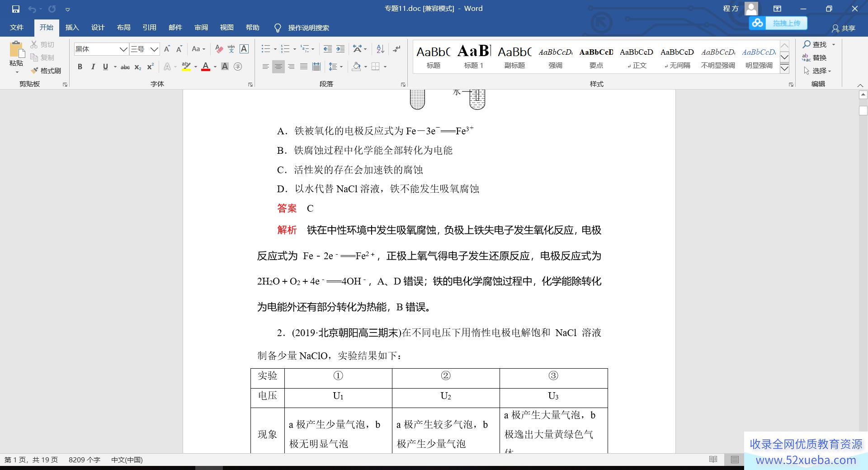Screen dimensions: 868x470
Task: Apply the 副标题 style
Action: (x=514, y=57)
